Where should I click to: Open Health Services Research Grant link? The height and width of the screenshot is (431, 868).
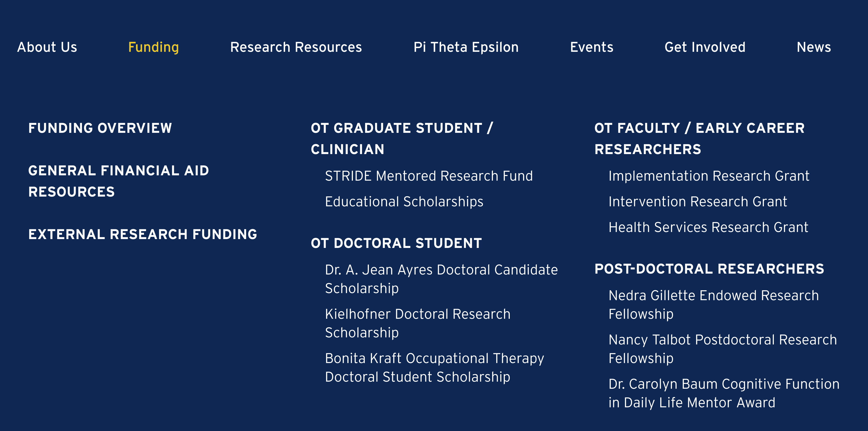point(708,227)
